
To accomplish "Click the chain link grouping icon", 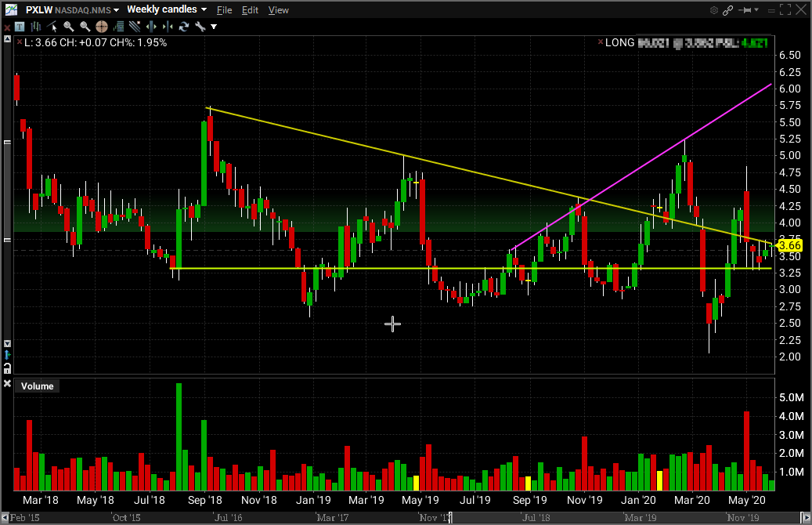I will click(x=727, y=10).
